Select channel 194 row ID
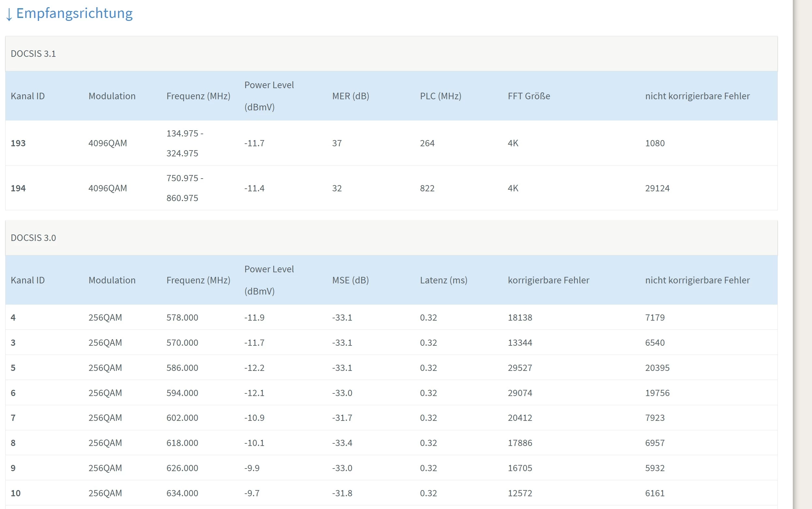Screen dimensions: 812x509 tap(18, 188)
